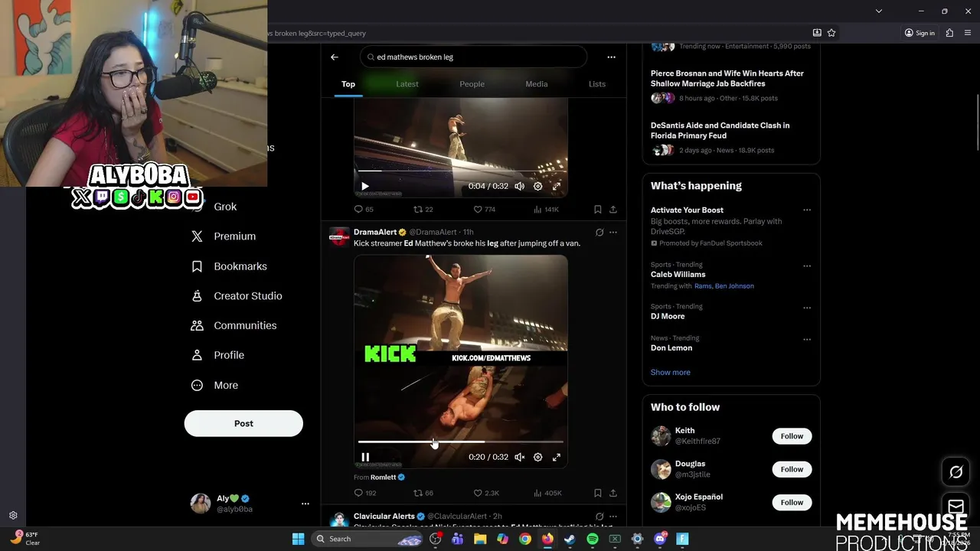Screen dimensions: 980x551
Task: Open options for the DJ Moore trend
Action: coord(807,308)
